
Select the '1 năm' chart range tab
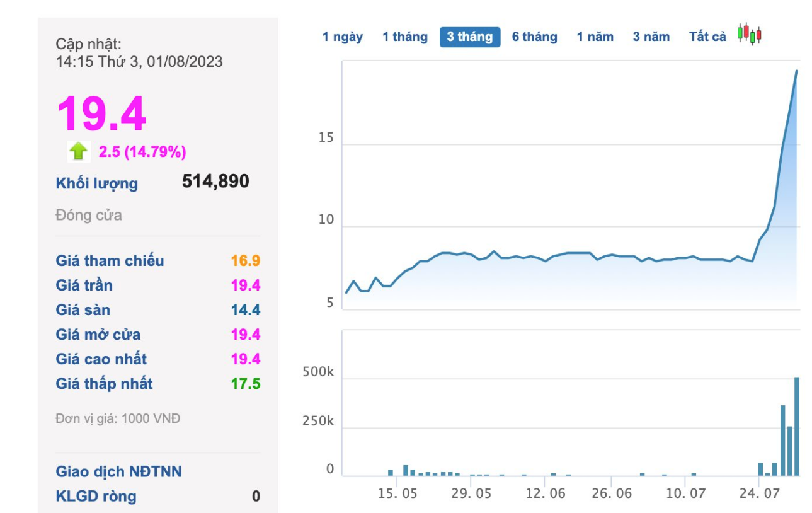[595, 37]
